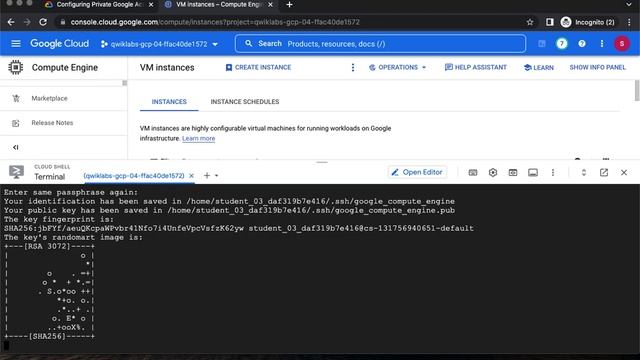Close the Configuring Private Google Access browser tab
The image size is (640, 360).
[x=151, y=4]
